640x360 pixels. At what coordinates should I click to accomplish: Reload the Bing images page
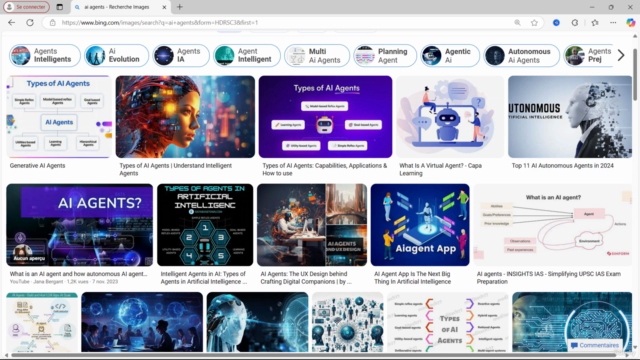30,22
